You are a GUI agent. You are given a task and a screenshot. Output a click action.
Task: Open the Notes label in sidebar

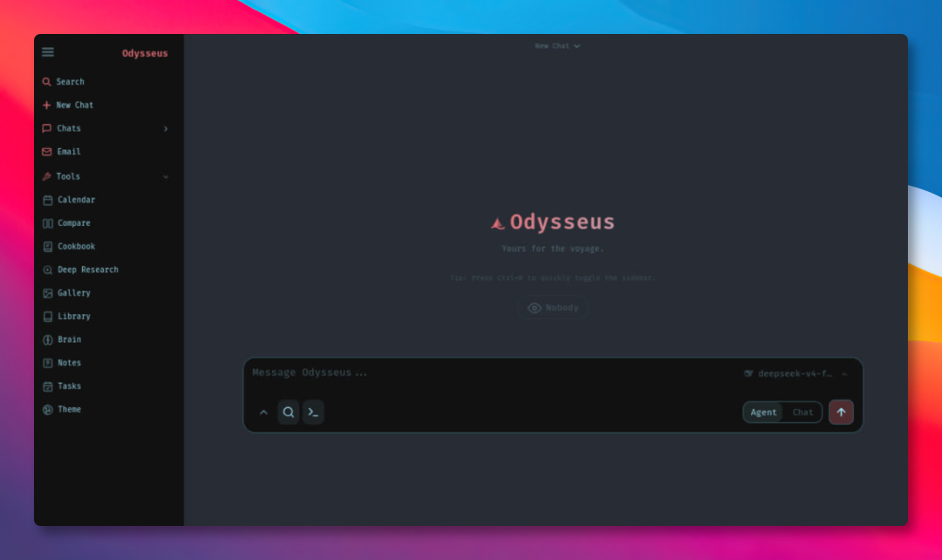[x=69, y=364]
